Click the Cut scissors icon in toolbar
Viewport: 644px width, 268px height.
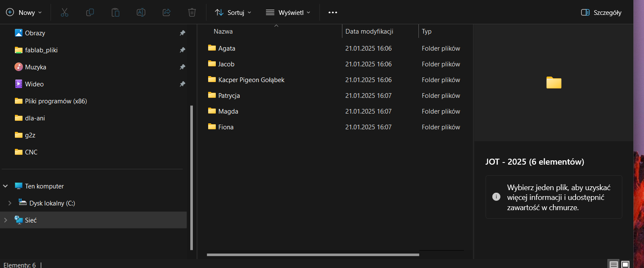pyautogui.click(x=65, y=12)
